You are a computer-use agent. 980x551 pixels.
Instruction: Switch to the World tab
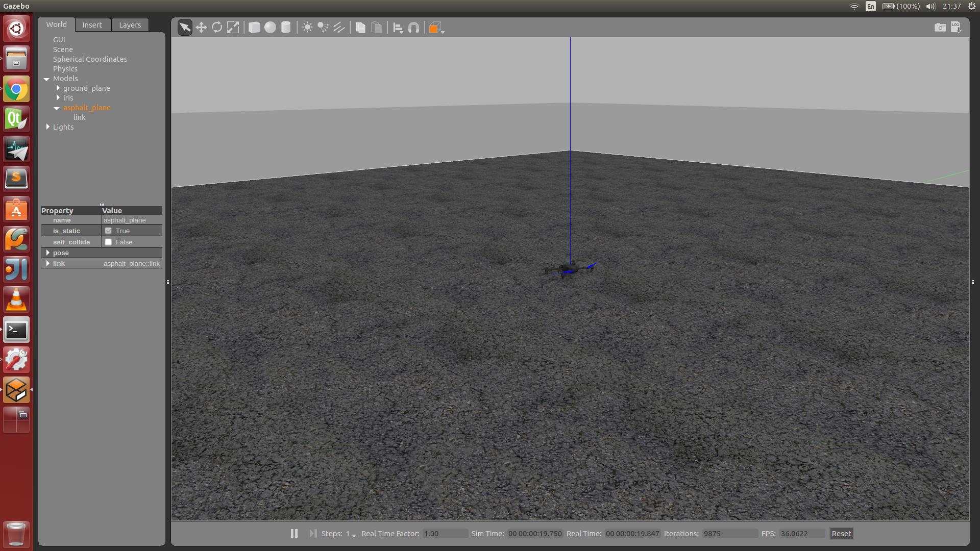click(x=56, y=24)
